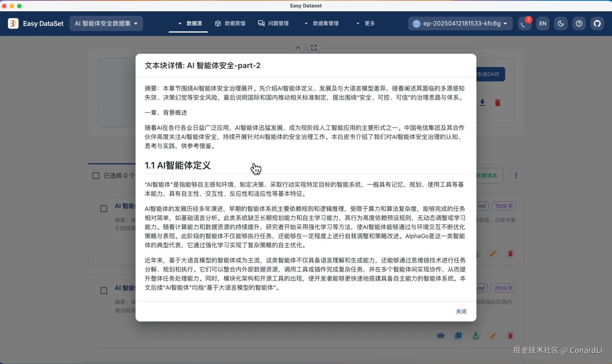Open the 问题管理 menu item

[273, 23]
